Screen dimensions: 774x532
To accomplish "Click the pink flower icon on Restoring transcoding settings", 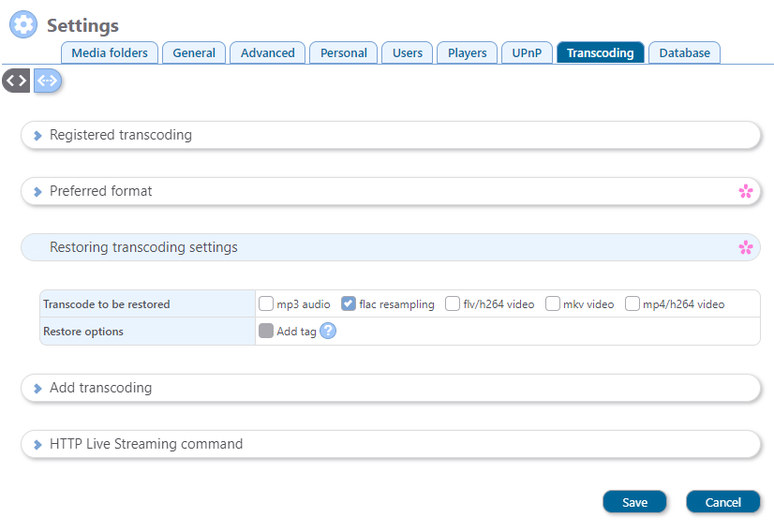I will pyautogui.click(x=745, y=247).
